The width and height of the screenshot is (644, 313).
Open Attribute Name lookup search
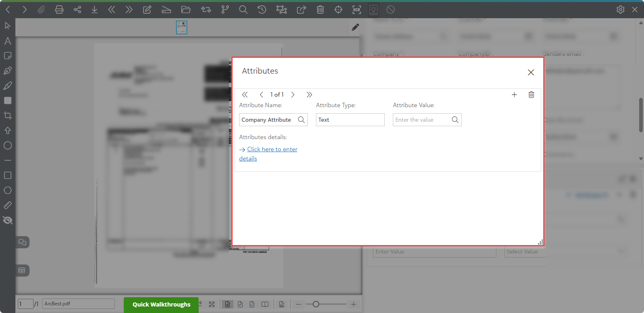(x=301, y=120)
